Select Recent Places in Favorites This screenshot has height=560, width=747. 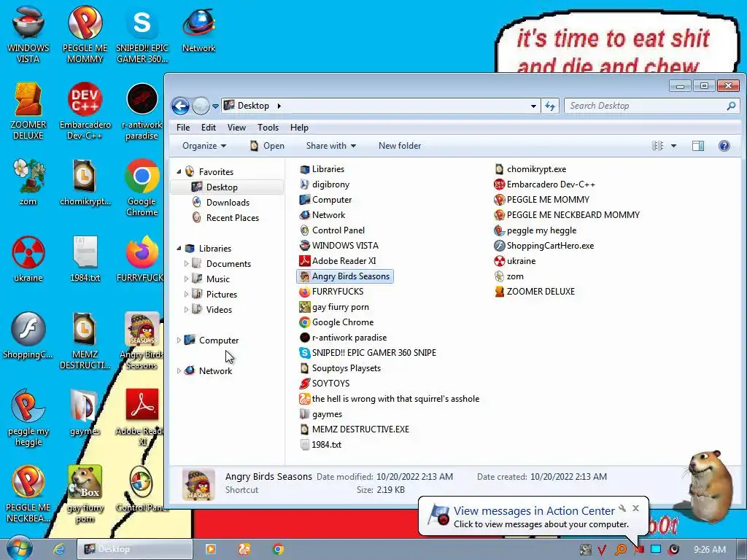(x=233, y=217)
